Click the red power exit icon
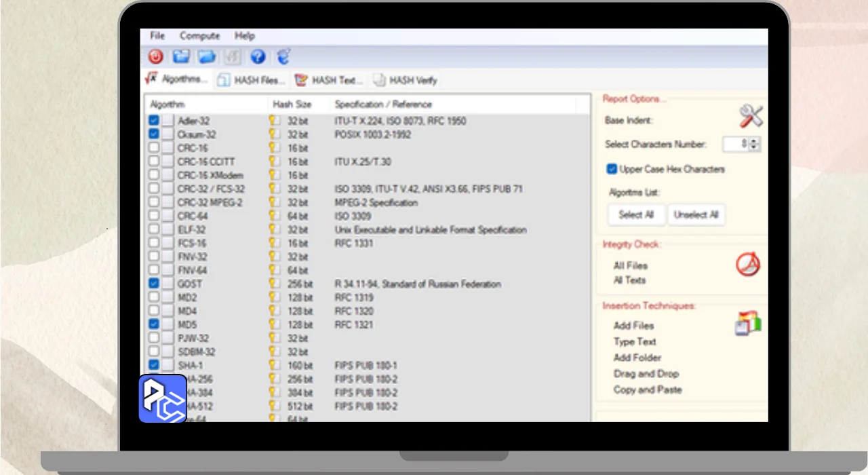Screen dimensions: 868x475 click(156, 57)
